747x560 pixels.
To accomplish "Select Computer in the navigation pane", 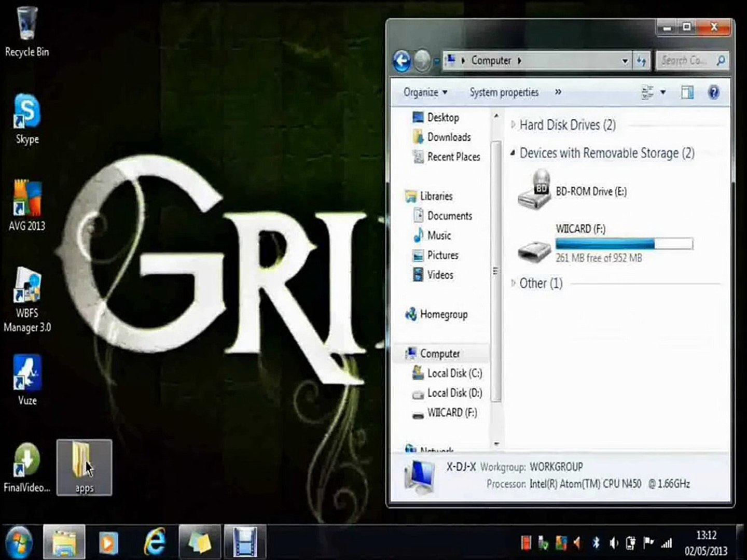I will [433, 354].
